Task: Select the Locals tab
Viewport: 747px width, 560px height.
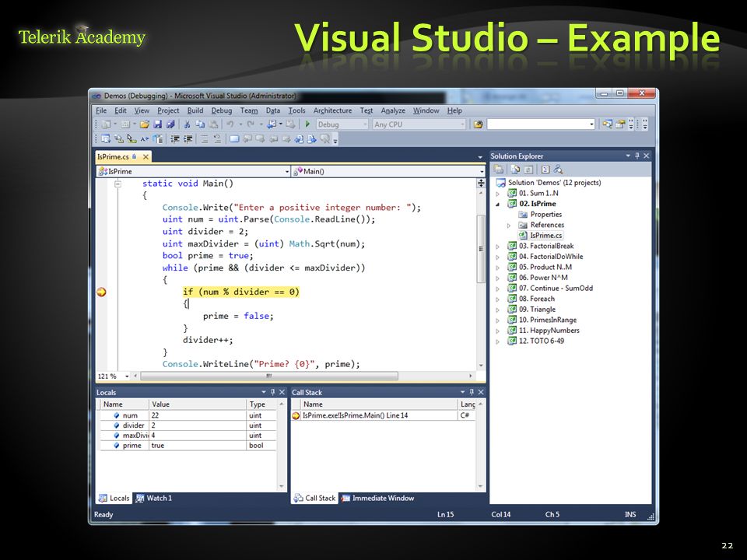Action: (x=114, y=498)
